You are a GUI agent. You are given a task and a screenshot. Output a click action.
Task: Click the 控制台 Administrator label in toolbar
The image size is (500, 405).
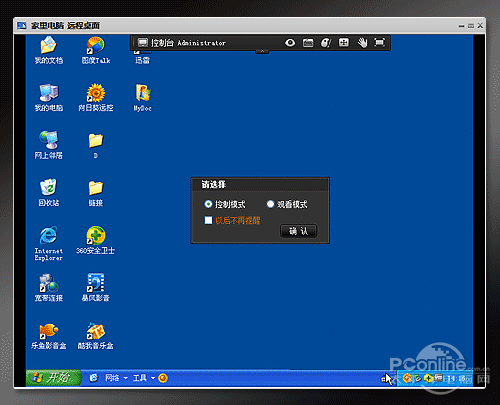(x=188, y=43)
